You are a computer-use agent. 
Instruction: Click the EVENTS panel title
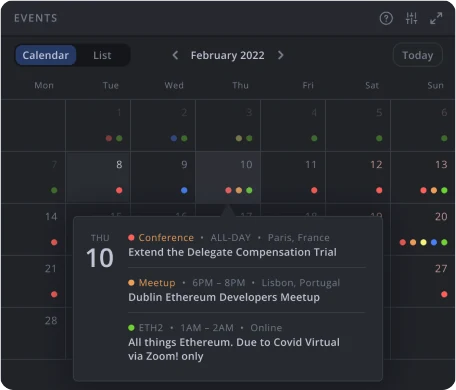pyautogui.click(x=36, y=18)
